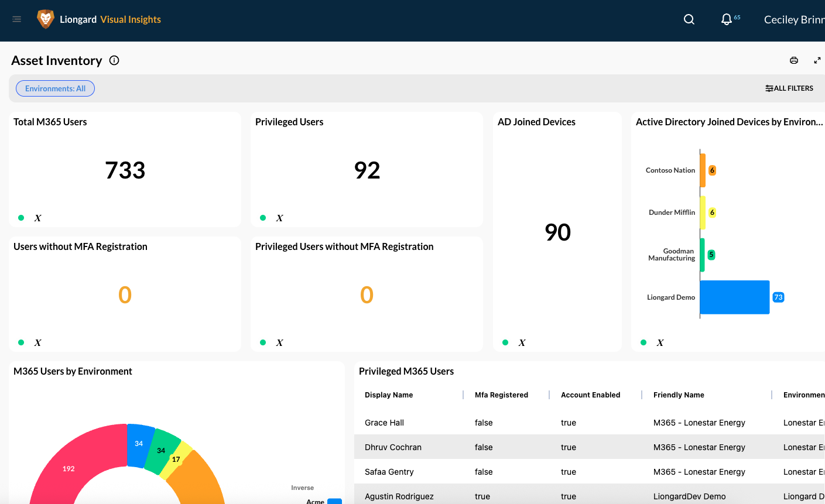Click green status dot on Privileged Users card
The width and height of the screenshot is (825, 504).
[x=263, y=218]
